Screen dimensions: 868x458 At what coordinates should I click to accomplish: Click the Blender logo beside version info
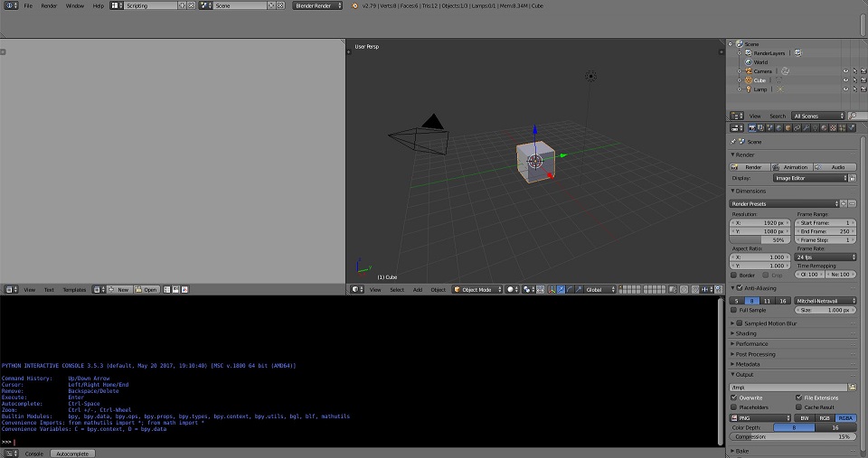tap(354, 5)
